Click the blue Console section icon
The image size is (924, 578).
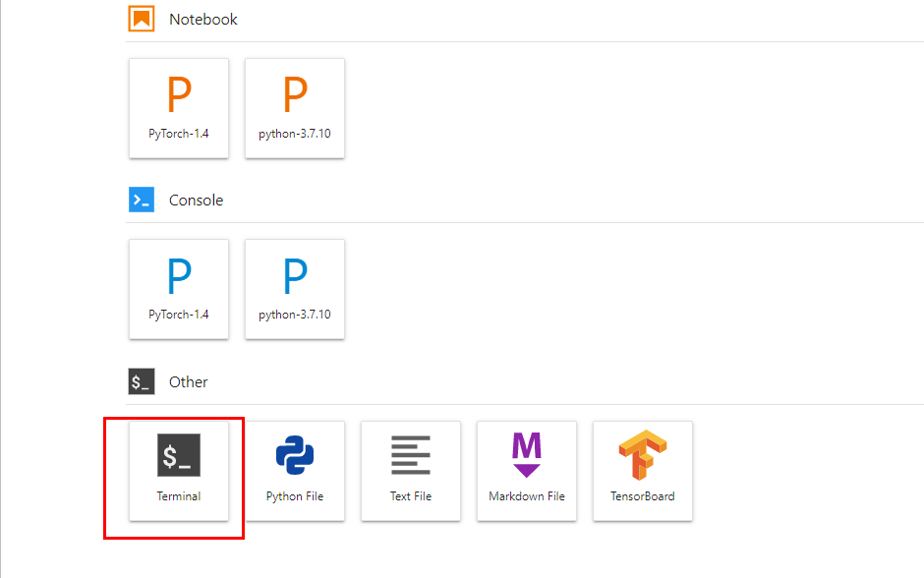pyautogui.click(x=142, y=200)
